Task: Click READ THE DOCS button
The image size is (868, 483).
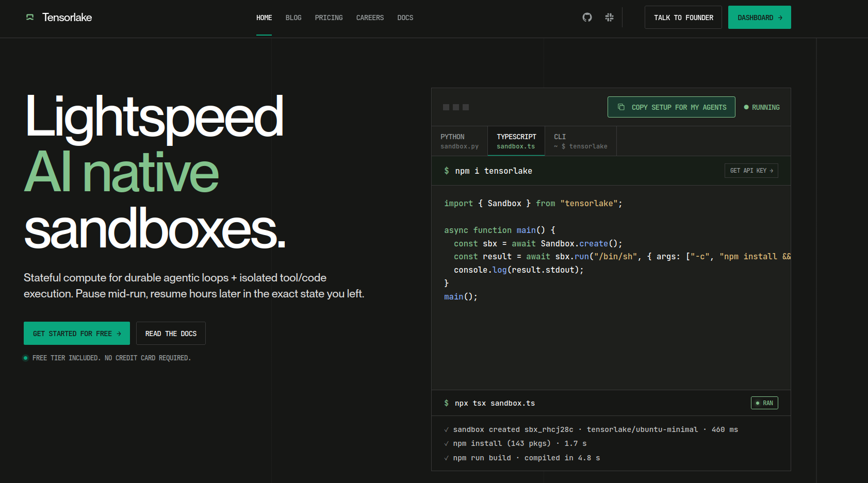Action: click(171, 334)
